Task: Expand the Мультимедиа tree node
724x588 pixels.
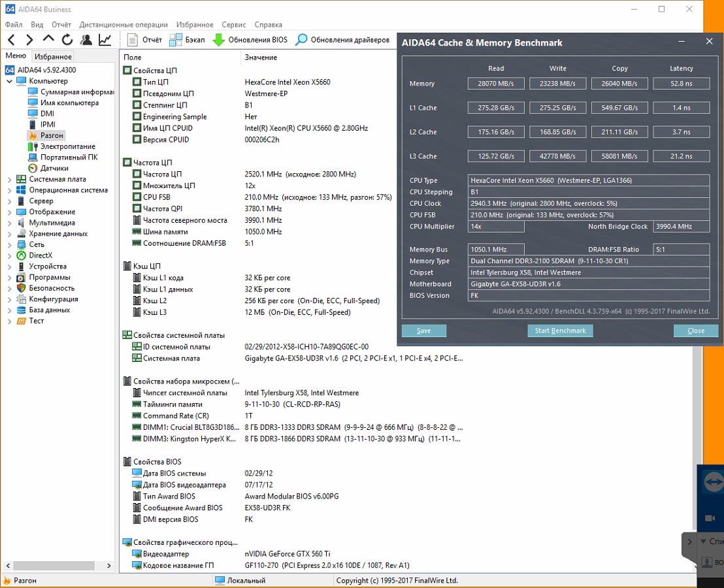Action: coord(9,223)
